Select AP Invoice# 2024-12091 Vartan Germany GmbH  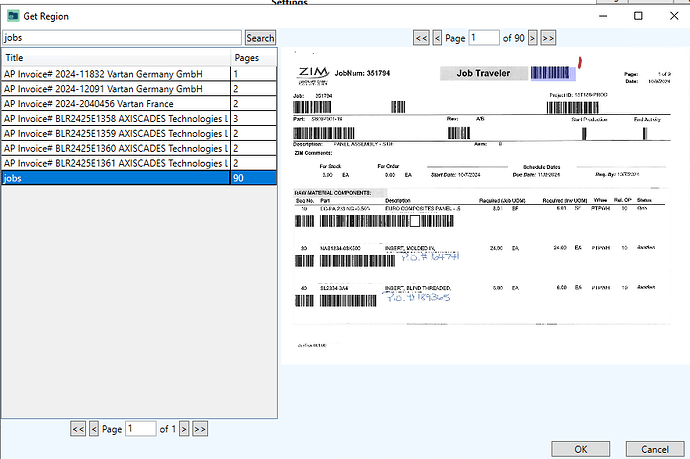(x=139, y=89)
